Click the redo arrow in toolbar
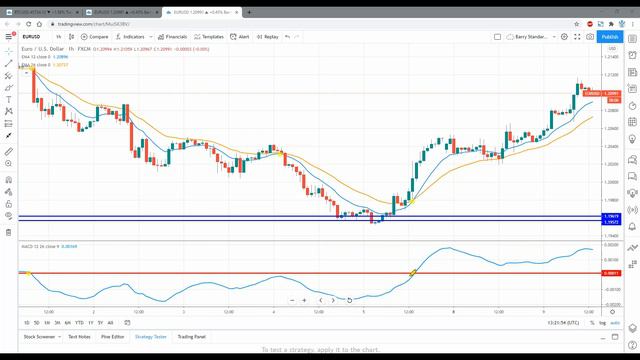640x360 pixels. click(x=297, y=37)
